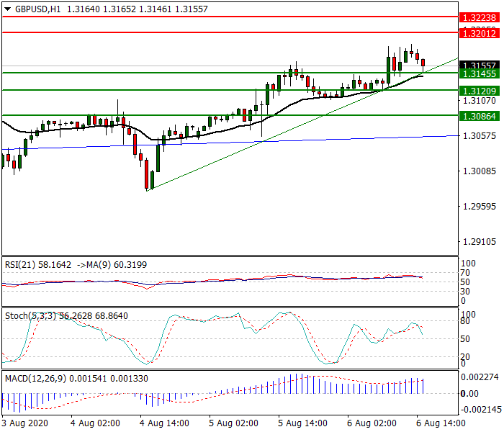This screenshot has height=432, width=504.
Task: Click the 1.30085 price axis value
Action: pyautogui.click(x=480, y=171)
